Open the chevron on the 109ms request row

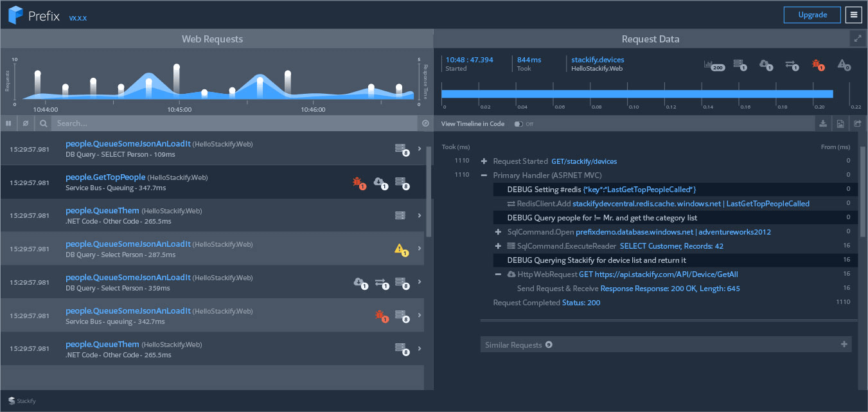pyautogui.click(x=420, y=149)
